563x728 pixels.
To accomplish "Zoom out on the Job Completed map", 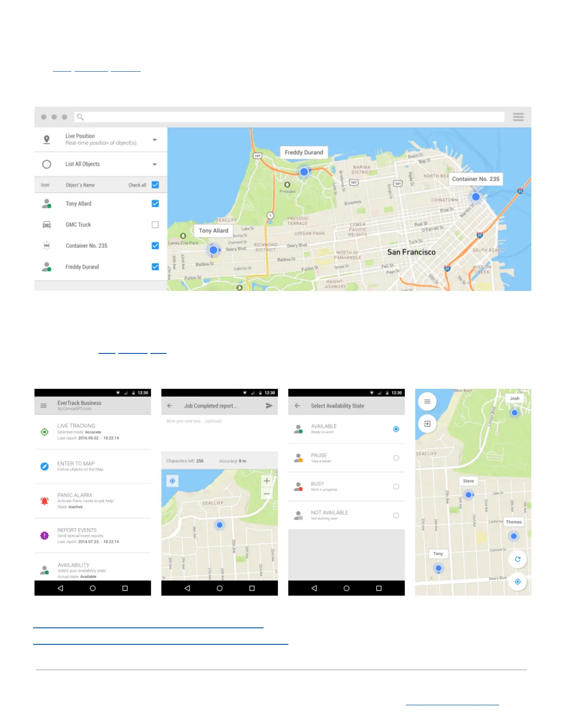I will click(x=267, y=493).
